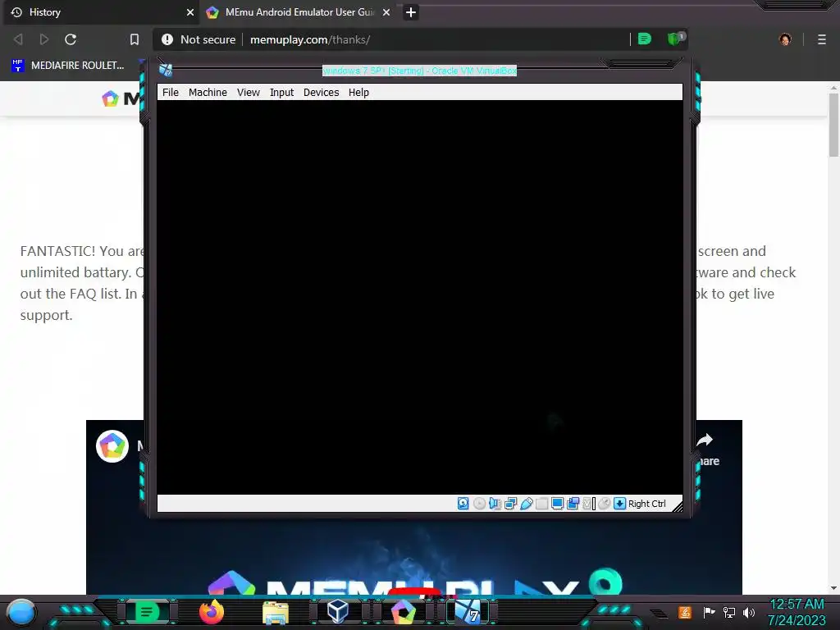Click the Windows 7 VM taskbar button
Image resolution: width=840 pixels, height=630 pixels.
pos(468,612)
